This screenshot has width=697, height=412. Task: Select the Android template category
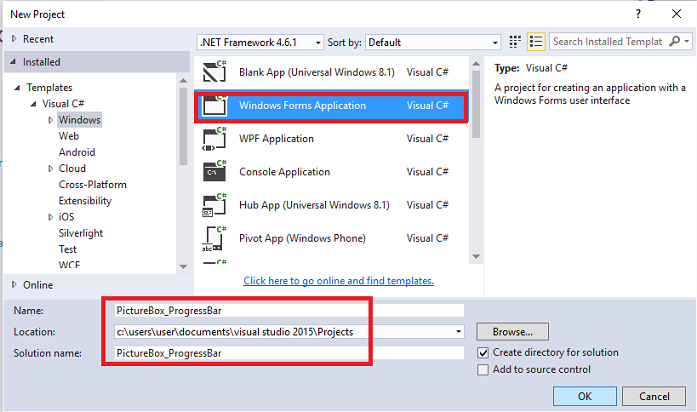tap(77, 152)
